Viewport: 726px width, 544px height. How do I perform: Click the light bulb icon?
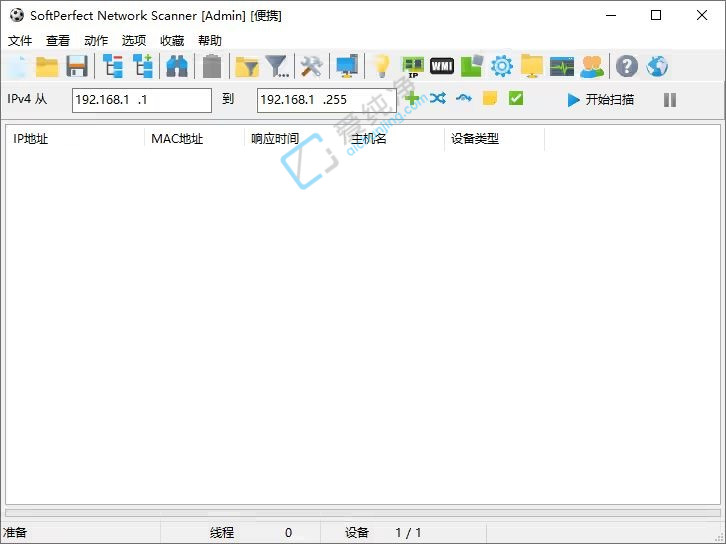[x=382, y=67]
